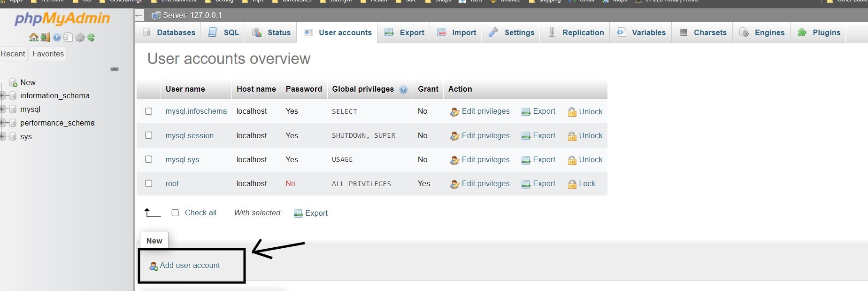Select the root user checkbox

pyautogui.click(x=149, y=183)
